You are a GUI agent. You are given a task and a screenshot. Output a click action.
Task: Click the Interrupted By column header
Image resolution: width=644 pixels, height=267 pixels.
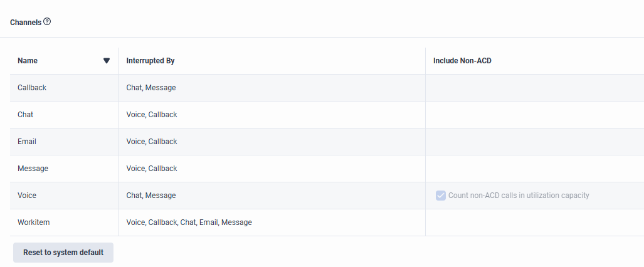pyautogui.click(x=150, y=61)
